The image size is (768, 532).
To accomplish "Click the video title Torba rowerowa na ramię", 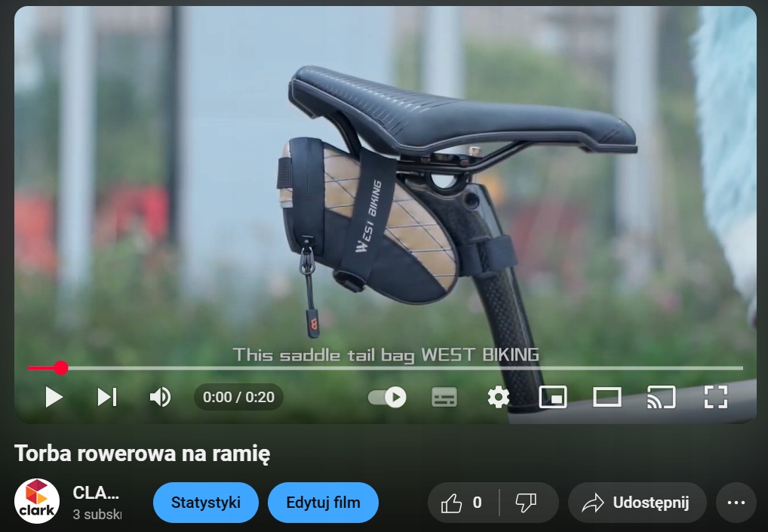I will [x=142, y=454].
